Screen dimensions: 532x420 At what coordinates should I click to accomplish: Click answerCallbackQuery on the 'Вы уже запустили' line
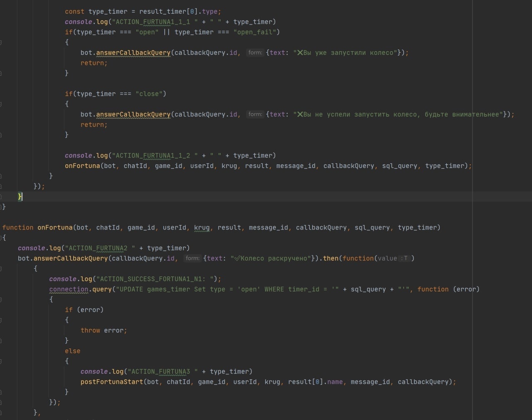pyautogui.click(x=133, y=53)
